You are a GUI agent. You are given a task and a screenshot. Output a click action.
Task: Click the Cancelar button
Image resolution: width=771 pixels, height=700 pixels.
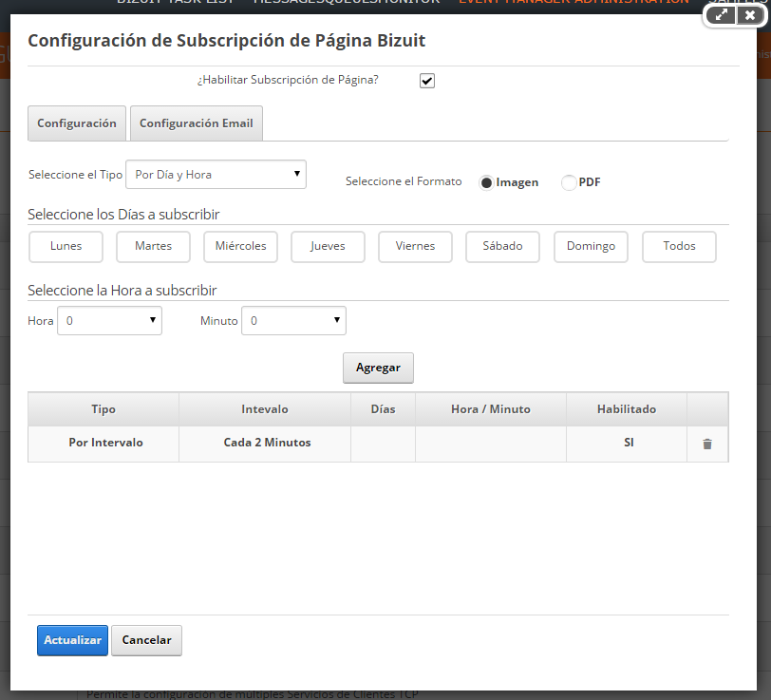tap(146, 640)
